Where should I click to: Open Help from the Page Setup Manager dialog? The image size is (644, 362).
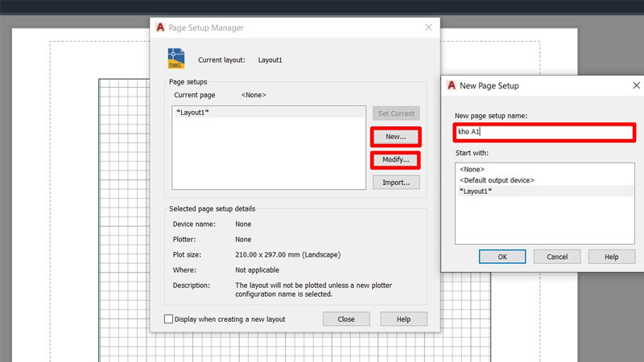click(x=403, y=319)
